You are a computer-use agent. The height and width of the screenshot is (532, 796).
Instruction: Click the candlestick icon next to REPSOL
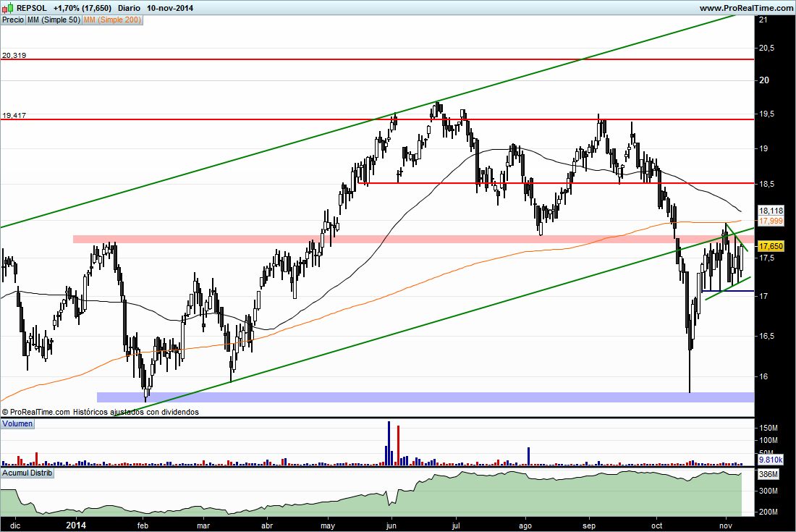tap(8, 8)
